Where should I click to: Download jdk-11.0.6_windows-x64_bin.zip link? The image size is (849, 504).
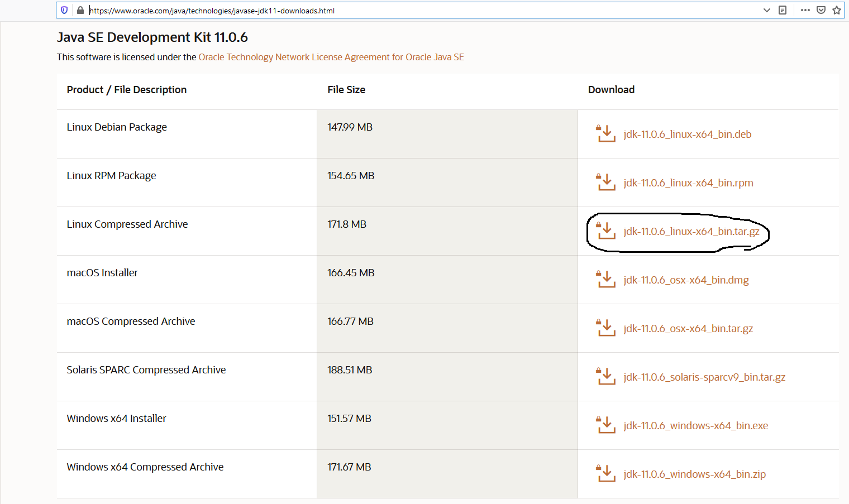click(x=695, y=474)
